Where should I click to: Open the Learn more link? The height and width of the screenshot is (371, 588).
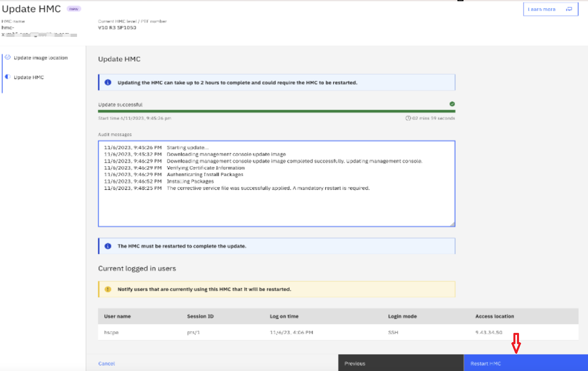(x=550, y=9)
